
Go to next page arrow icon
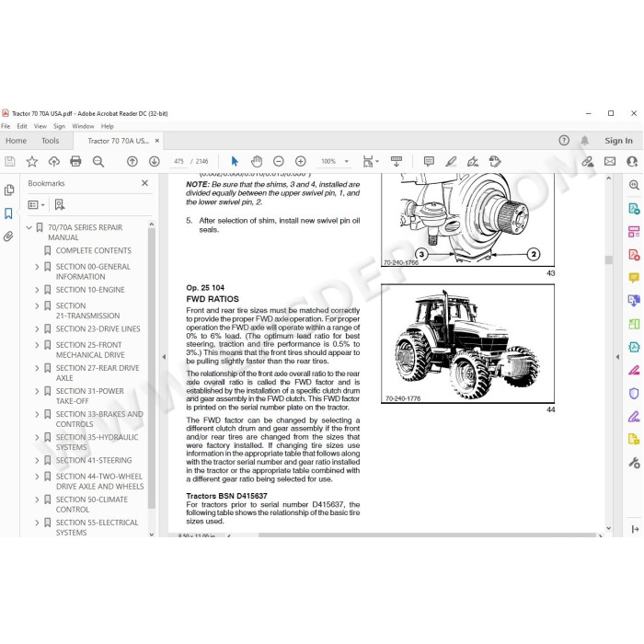(155, 161)
